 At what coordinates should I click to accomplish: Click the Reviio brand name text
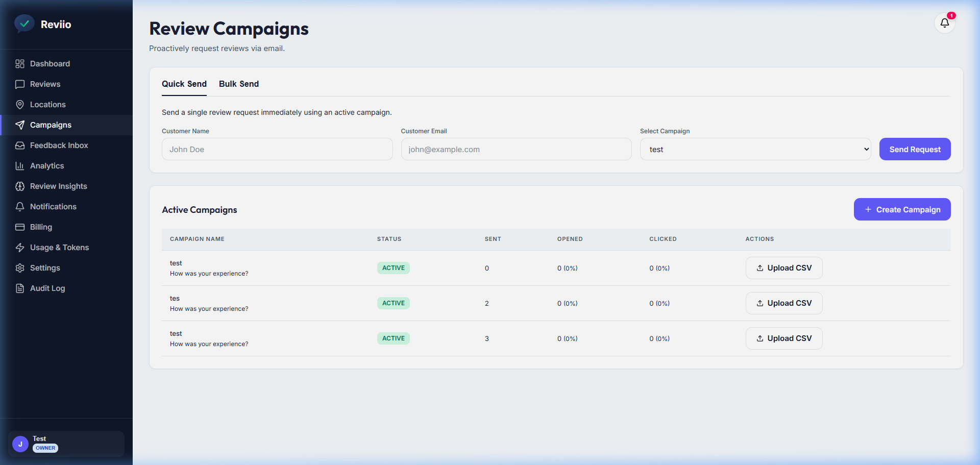click(56, 25)
